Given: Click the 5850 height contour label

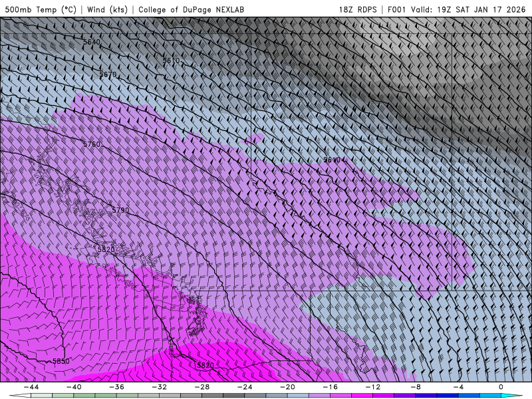Looking at the screenshot, I should [x=61, y=361].
